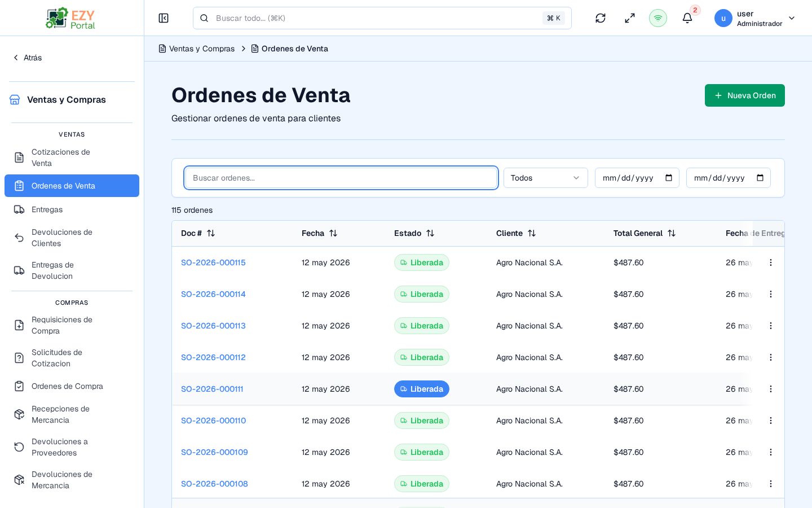Open order SO-2026-000115 link

coord(213,262)
